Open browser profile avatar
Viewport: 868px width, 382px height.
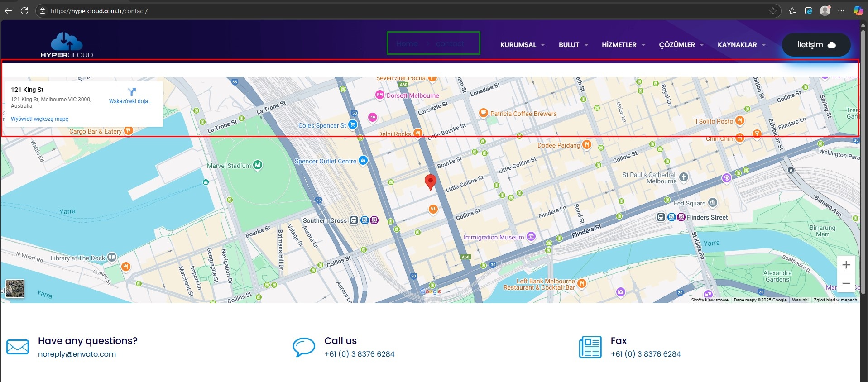point(825,11)
